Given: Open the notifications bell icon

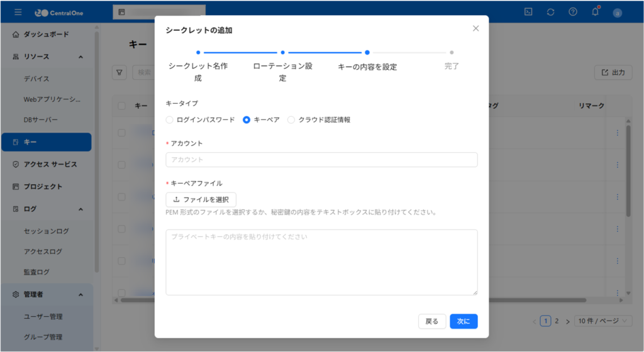Looking at the screenshot, I should pos(595,12).
